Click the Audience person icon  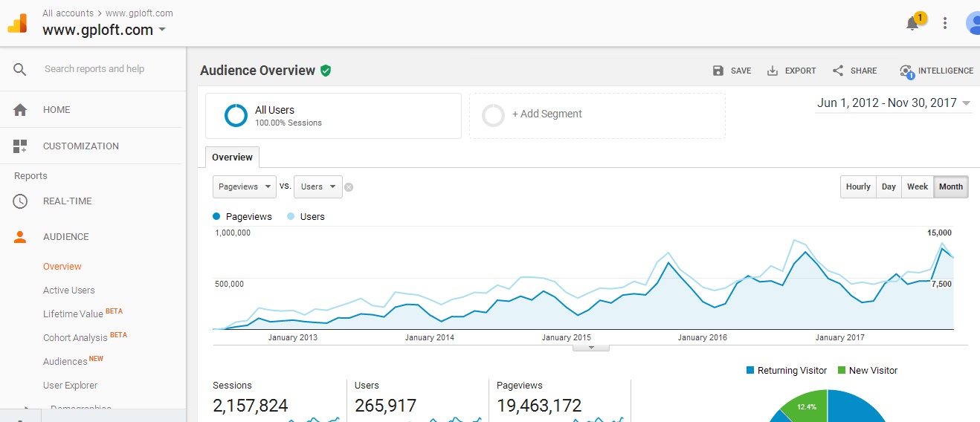pos(20,237)
